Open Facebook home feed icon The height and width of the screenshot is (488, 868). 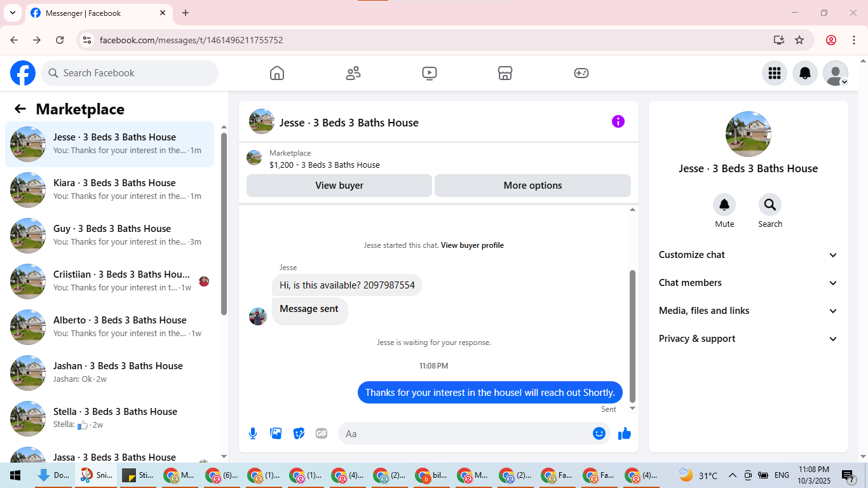pos(277,73)
